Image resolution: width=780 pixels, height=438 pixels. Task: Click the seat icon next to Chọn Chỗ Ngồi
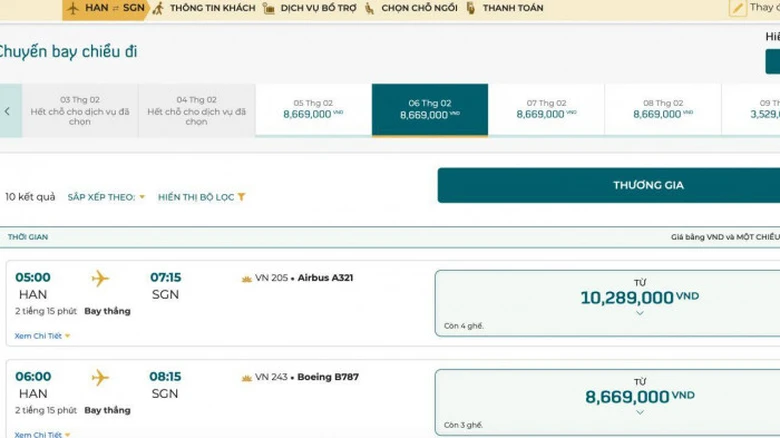pos(369,8)
